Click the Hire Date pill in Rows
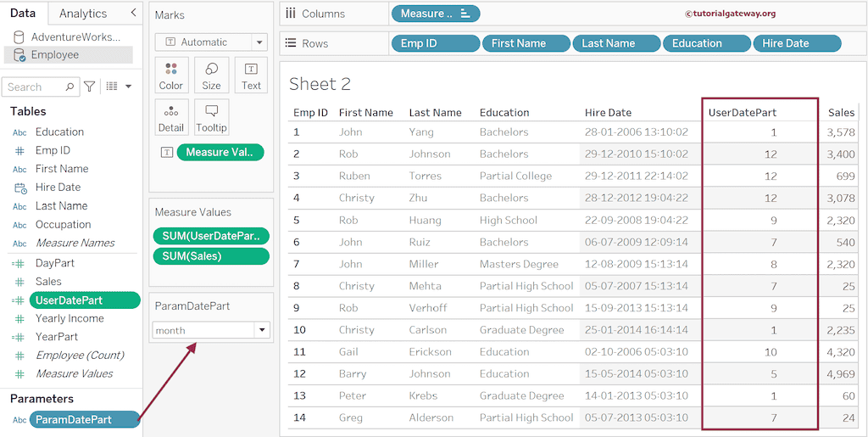 tap(796, 43)
